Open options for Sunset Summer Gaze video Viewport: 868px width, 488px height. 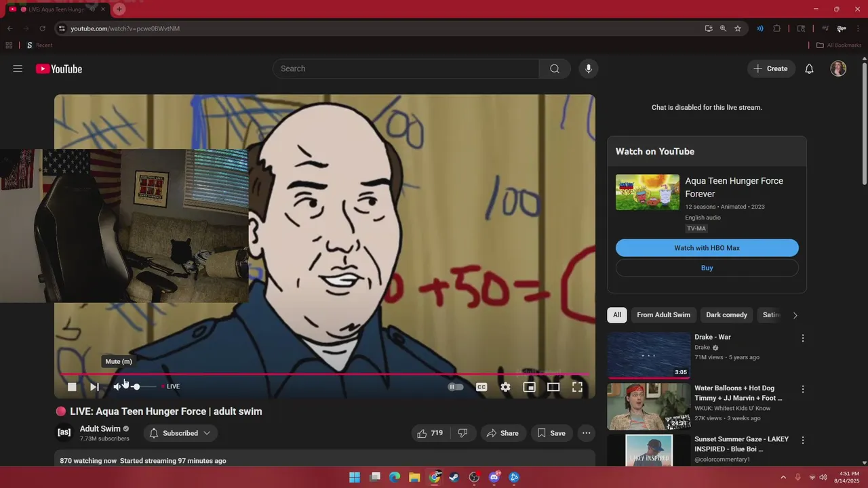coord(803,441)
